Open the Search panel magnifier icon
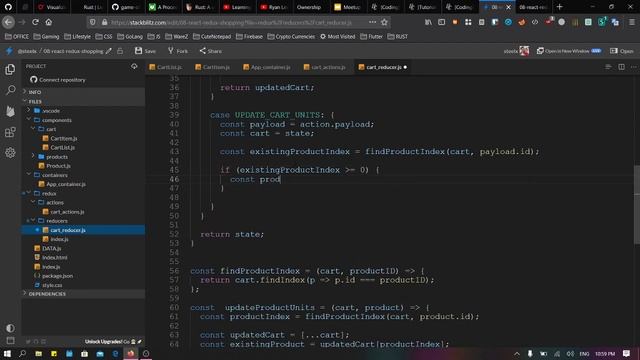Screen dimensions: 640x360 coord(10,90)
